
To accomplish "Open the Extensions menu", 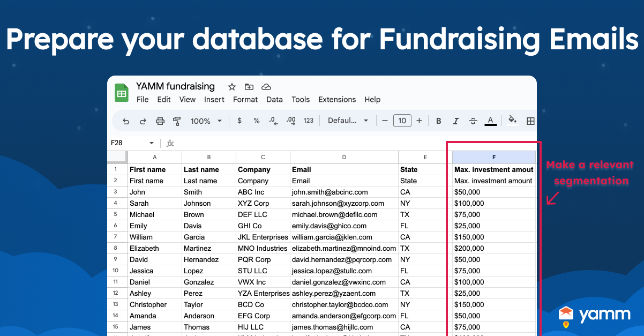I will tap(337, 100).
